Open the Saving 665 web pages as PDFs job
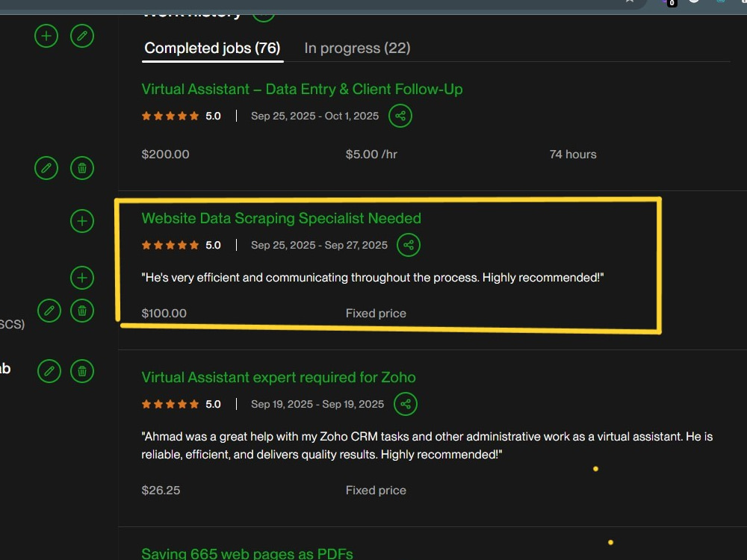Viewport: 747px width, 560px height. (247, 553)
